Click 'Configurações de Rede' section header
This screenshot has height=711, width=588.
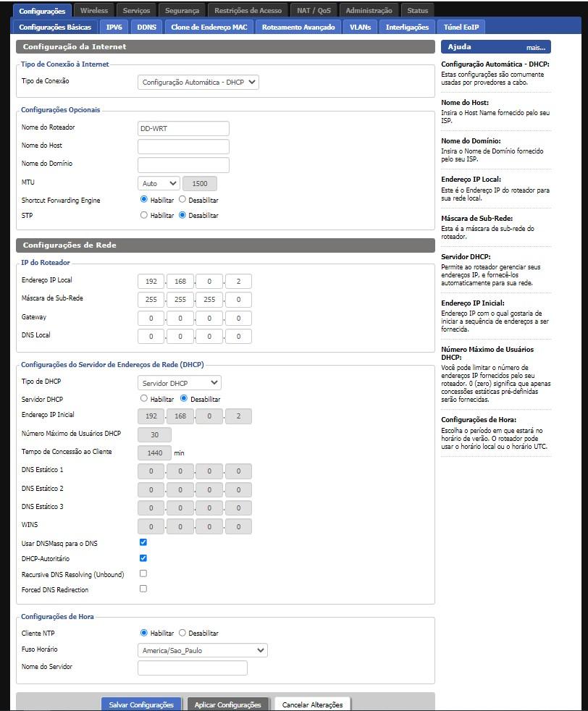tap(225, 245)
